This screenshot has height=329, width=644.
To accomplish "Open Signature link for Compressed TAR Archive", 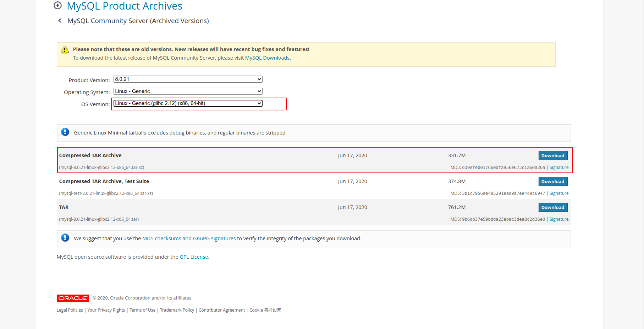I will pyautogui.click(x=559, y=168).
